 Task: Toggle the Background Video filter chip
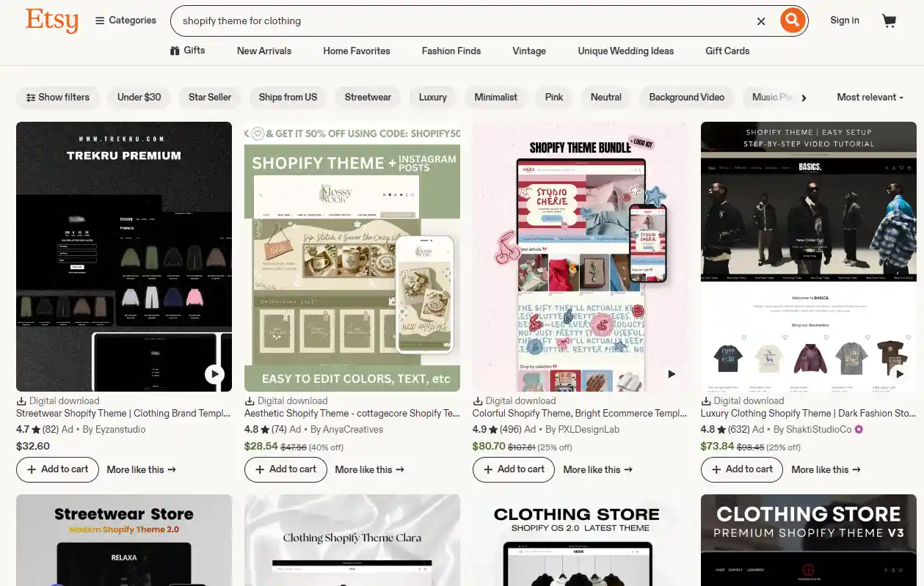[x=687, y=97]
